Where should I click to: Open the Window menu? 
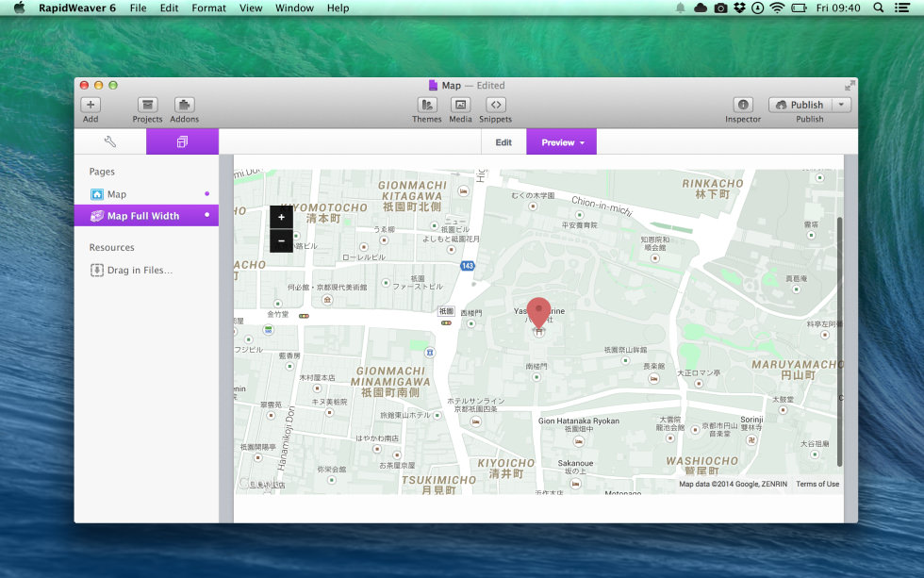point(294,8)
